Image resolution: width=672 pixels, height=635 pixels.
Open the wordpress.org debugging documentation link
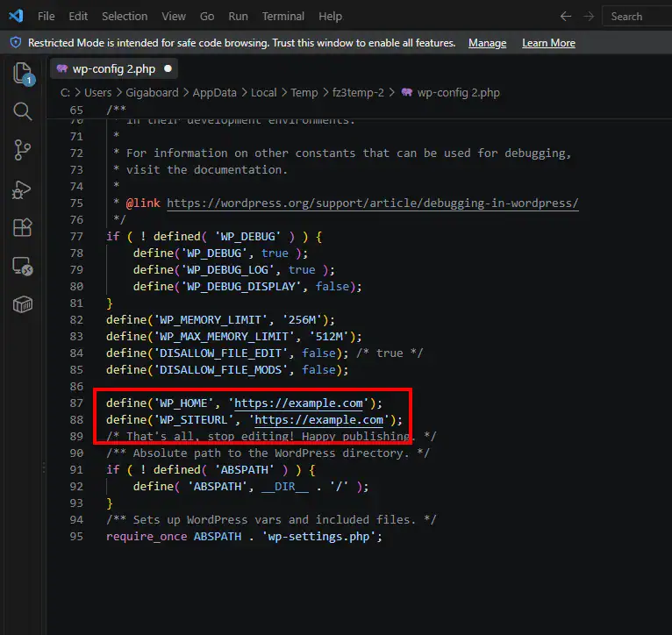coord(373,203)
